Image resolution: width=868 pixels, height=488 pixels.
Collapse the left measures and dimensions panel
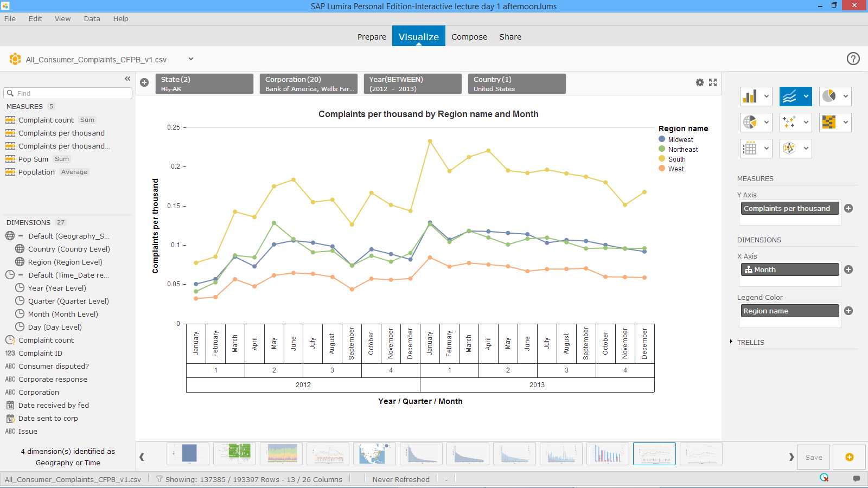pyautogui.click(x=127, y=79)
